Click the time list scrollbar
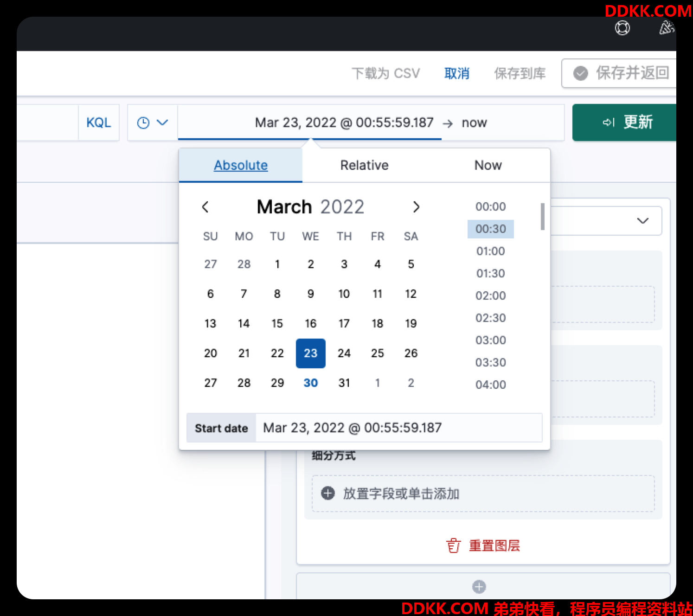The image size is (693, 616). click(x=542, y=217)
